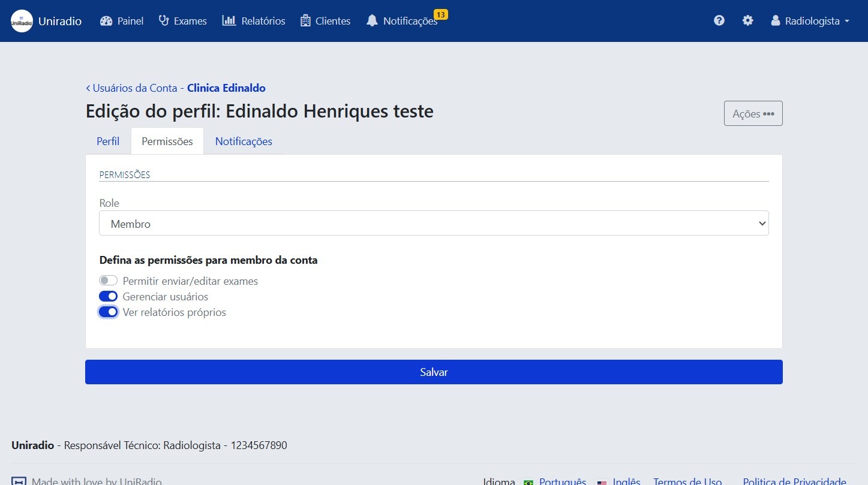Screen dimensions: 868x485
Task: Open the Notificações tab
Action: (244, 141)
